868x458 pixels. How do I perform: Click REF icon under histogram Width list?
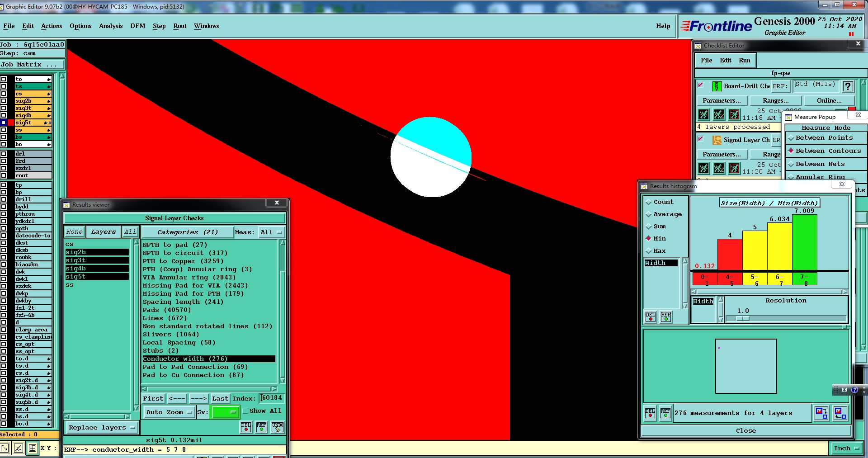pyautogui.click(x=666, y=317)
